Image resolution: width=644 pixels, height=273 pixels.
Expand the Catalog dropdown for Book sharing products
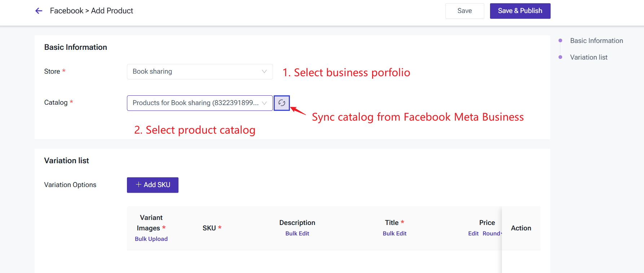[199, 103]
